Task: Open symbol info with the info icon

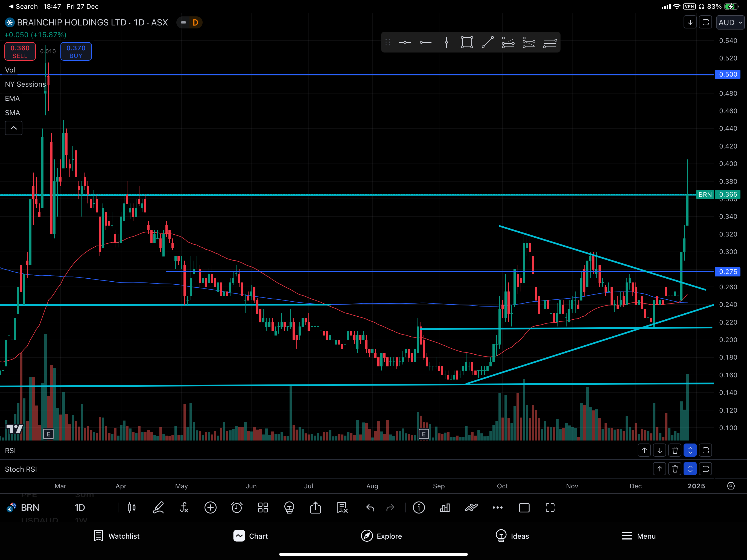Action: (x=419, y=507)
